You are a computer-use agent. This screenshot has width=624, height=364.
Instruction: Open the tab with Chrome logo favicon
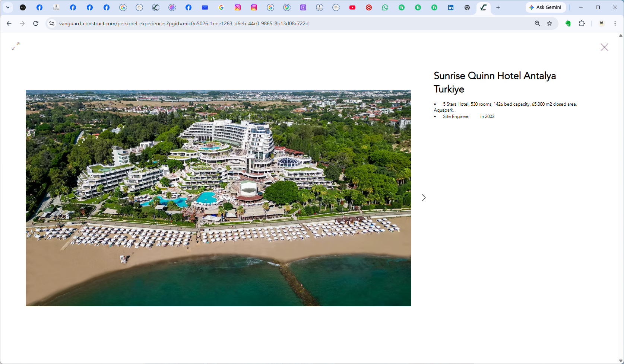tap(467, 7)
